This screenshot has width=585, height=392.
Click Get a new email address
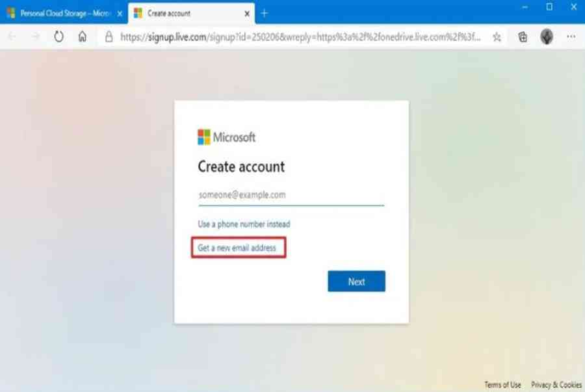click(237, 248)
